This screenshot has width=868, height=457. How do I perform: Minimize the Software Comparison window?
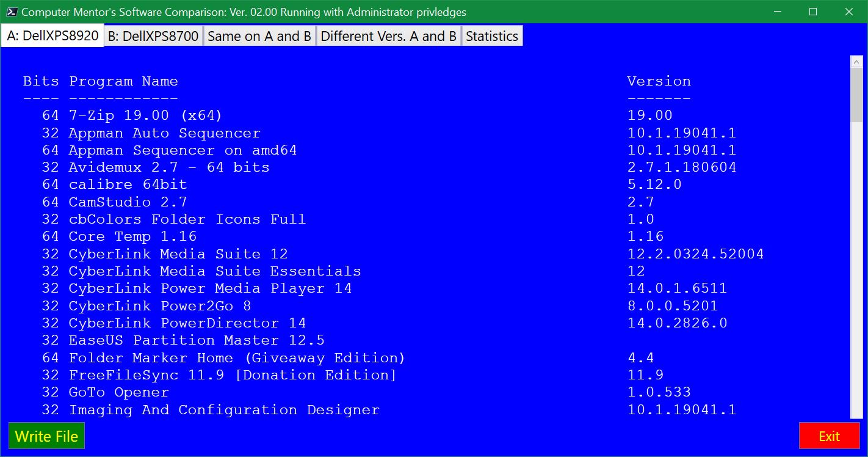[778, 12]
